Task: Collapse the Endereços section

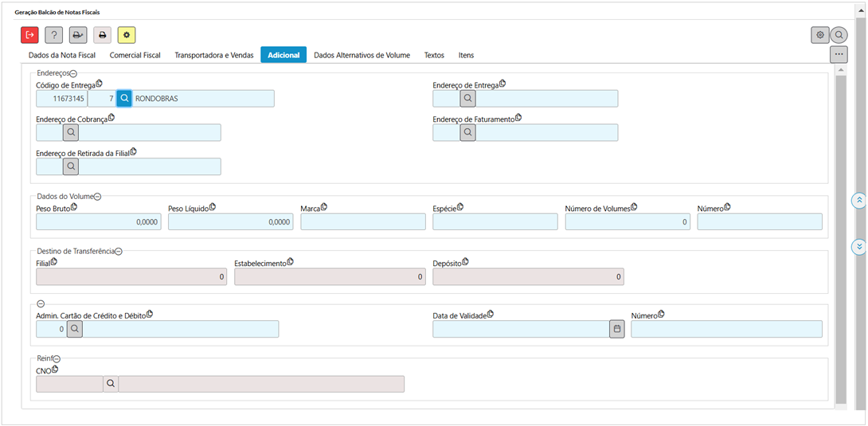Action: pos(73,73)
